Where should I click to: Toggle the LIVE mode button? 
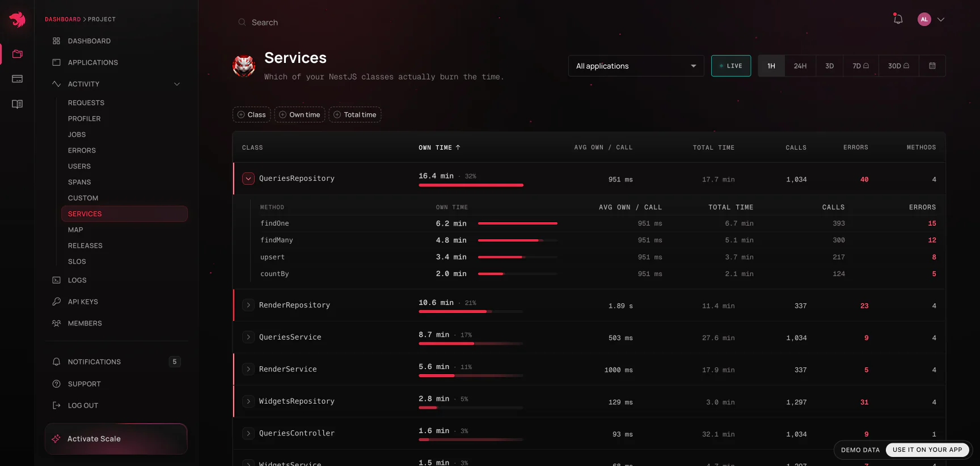pos(731,66)
